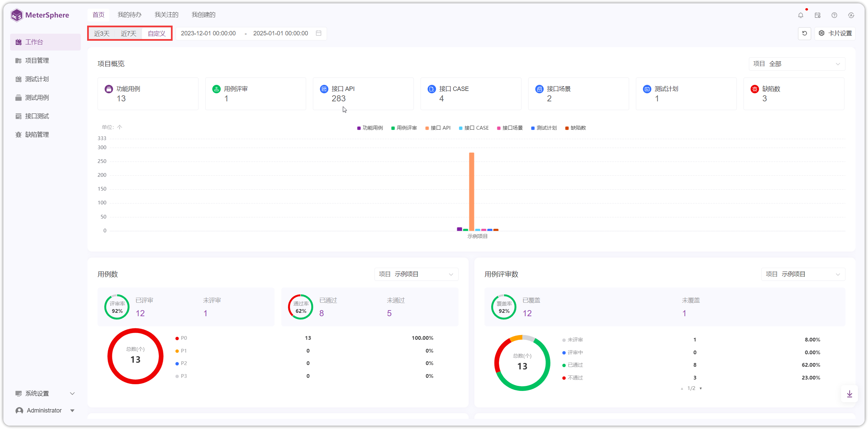The width and height of the screenshot is (868, 429).
Task: Select the 近7天 time range option
Action: click(129, 33)
